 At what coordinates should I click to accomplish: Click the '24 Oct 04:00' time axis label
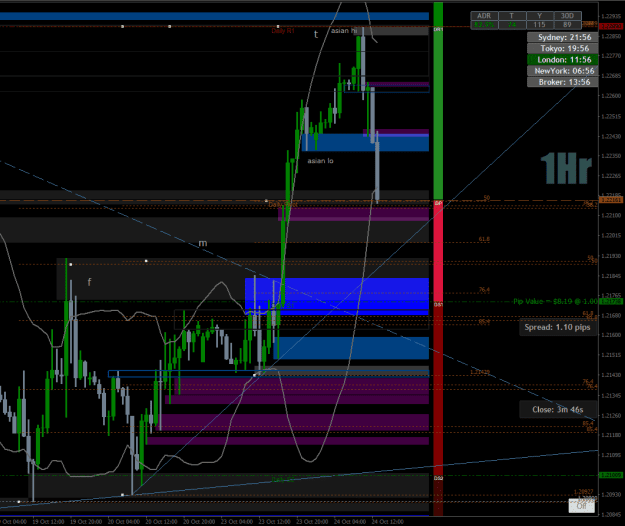point(350,521)
